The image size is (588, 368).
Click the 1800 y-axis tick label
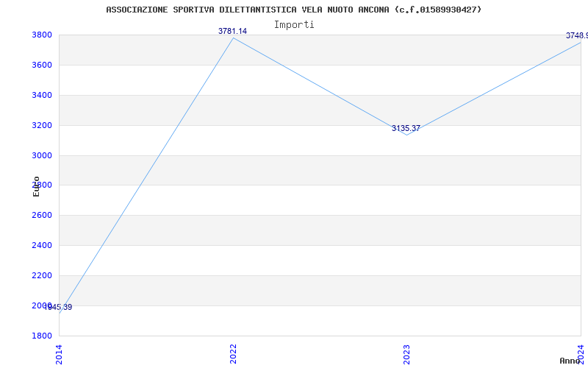point(41,336)
